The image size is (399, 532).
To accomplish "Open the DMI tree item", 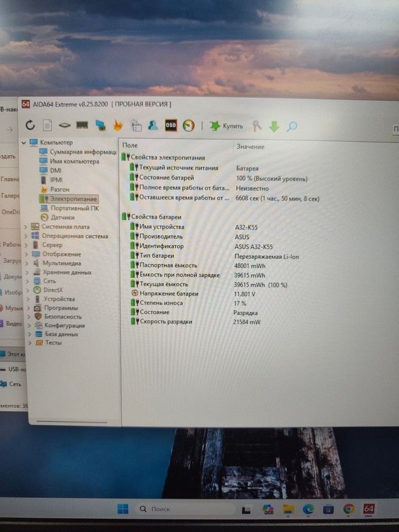I will [x=51, y=170].
